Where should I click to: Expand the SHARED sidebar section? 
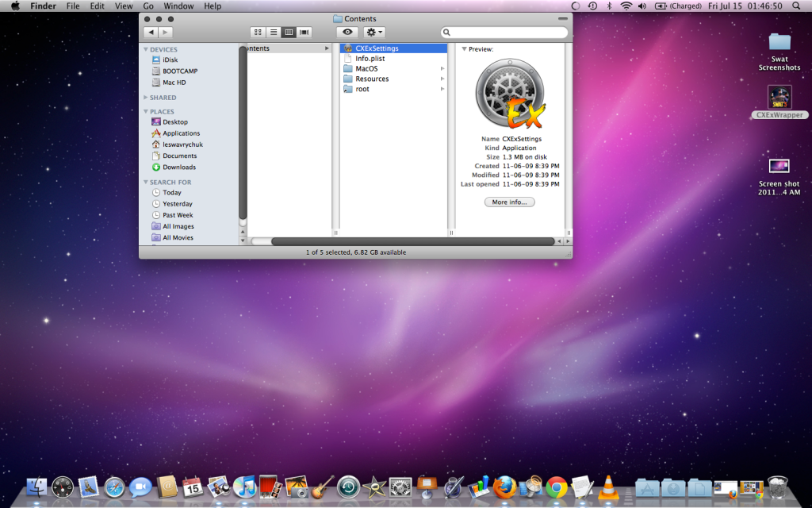coord(146,98)
